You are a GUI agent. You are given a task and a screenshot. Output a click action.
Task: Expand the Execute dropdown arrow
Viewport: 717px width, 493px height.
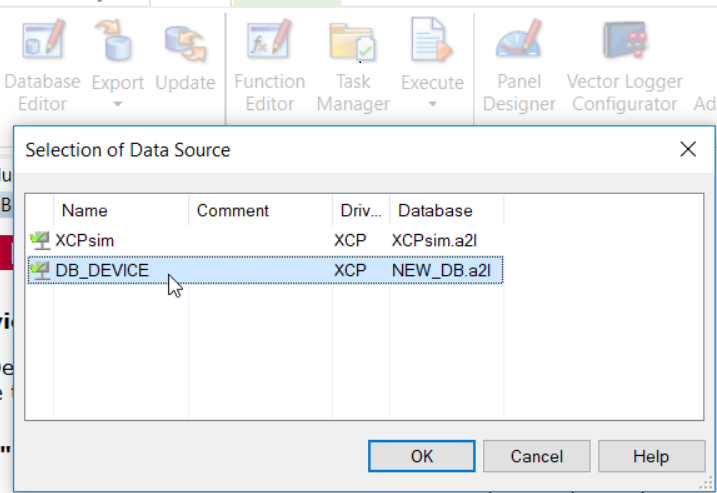click(x=432, y=104)
